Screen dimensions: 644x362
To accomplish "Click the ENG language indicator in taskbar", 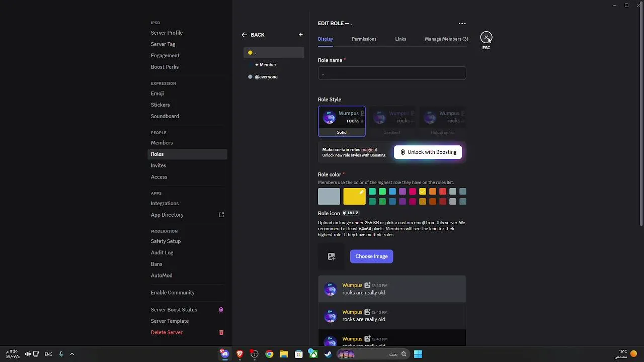I will click(x=48, y=354).
